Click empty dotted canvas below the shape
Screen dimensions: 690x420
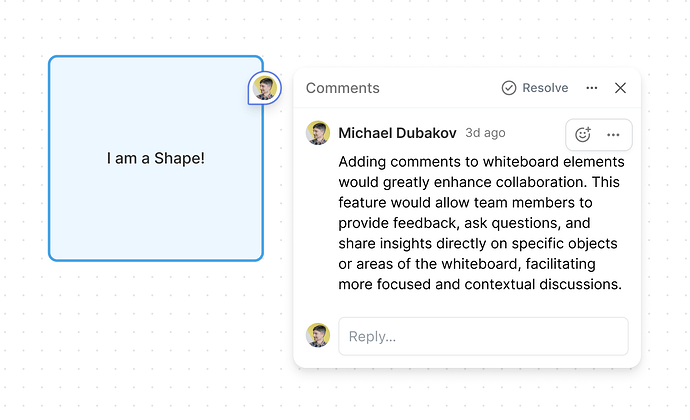coord(156,330)
